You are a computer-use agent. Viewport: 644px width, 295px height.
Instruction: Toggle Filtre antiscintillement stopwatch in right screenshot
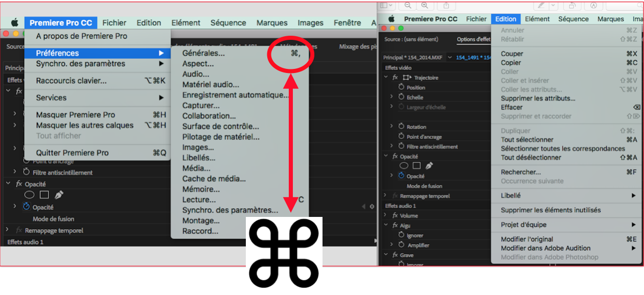point(401,146)
